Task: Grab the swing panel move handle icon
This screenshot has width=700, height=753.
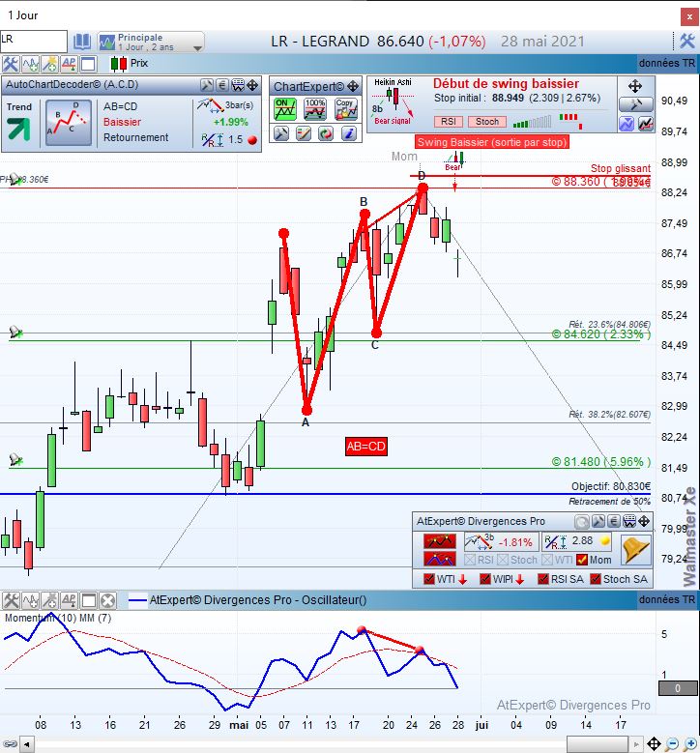Action: pyautogui.click(x=635, y=86)
